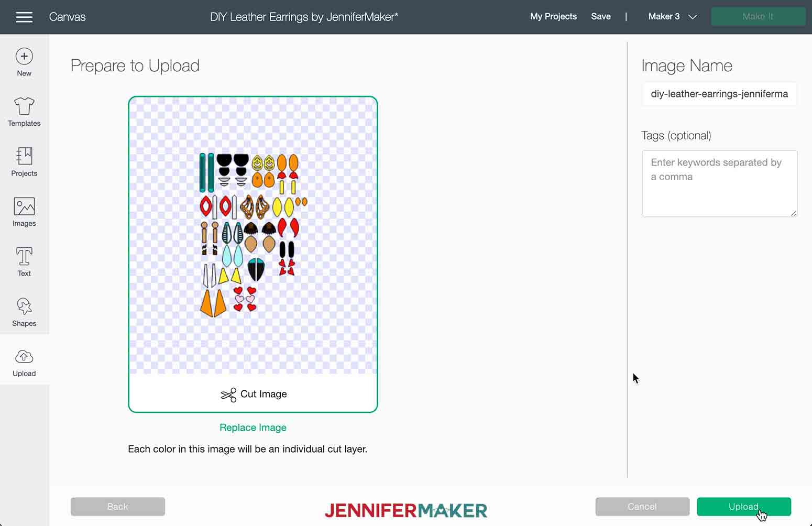Image resolution: width=812 pixels, height=526 pixels.
Task: Open My Projects
Action: coord(553,17)
